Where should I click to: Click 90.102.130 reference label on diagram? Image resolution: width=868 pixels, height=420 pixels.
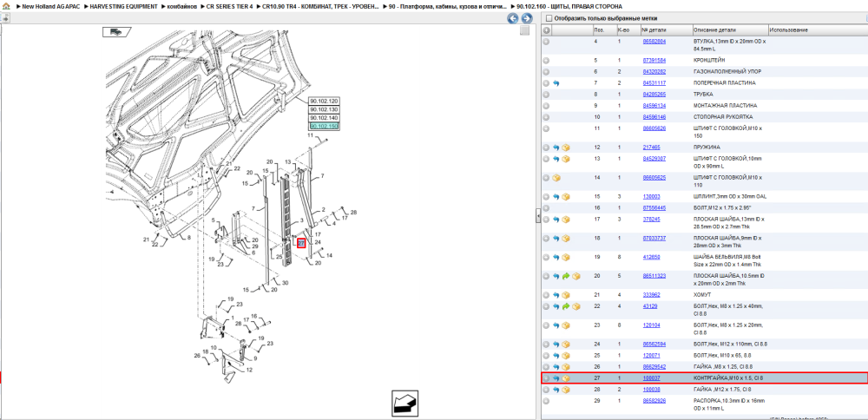(x=324, y=109)
